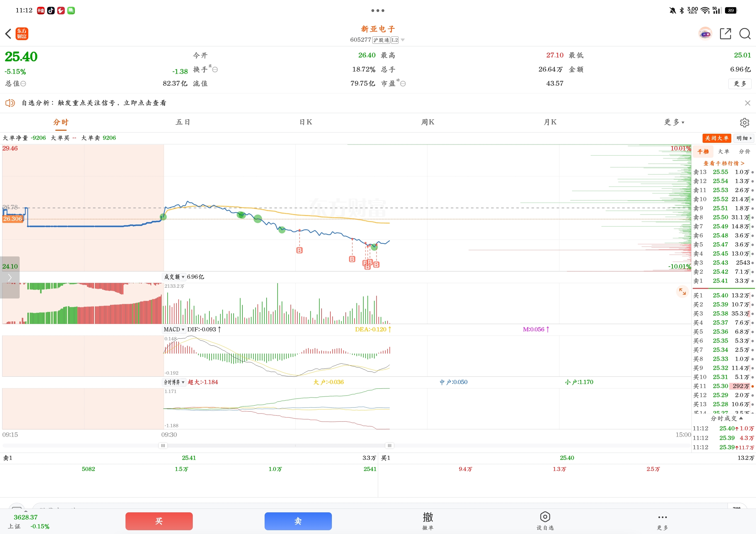The height and width of the screenshot is (534, 756).
Task: Open the AI assistant robot icon
Action: [x=705, y=34]
